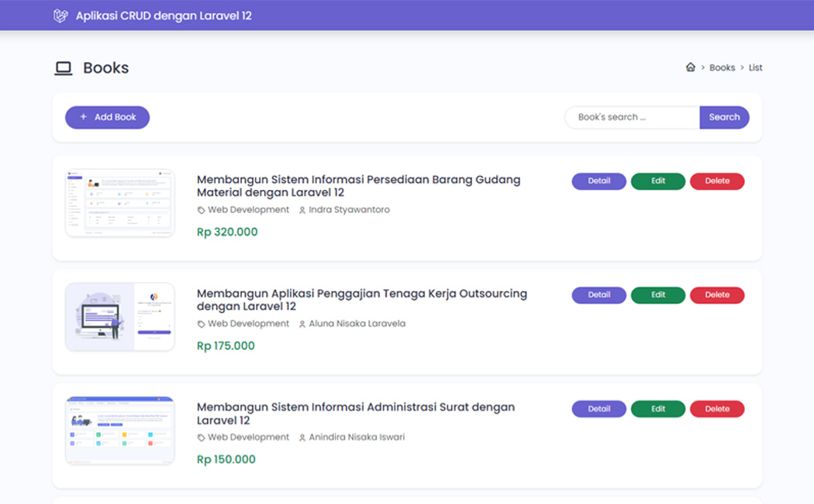
Task: Click the author icon next to Anindira Nisaka Iswari
Action: coord(302,438)
